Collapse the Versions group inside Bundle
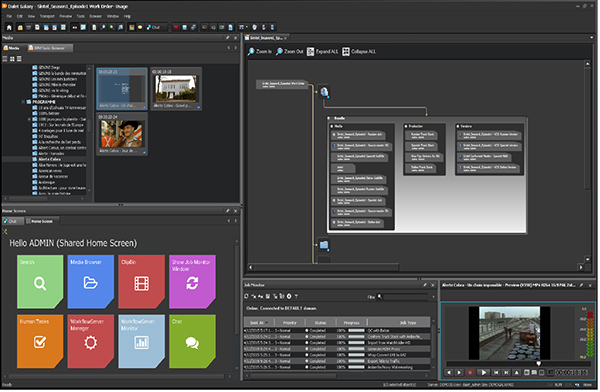 click(x=458, y=126)
